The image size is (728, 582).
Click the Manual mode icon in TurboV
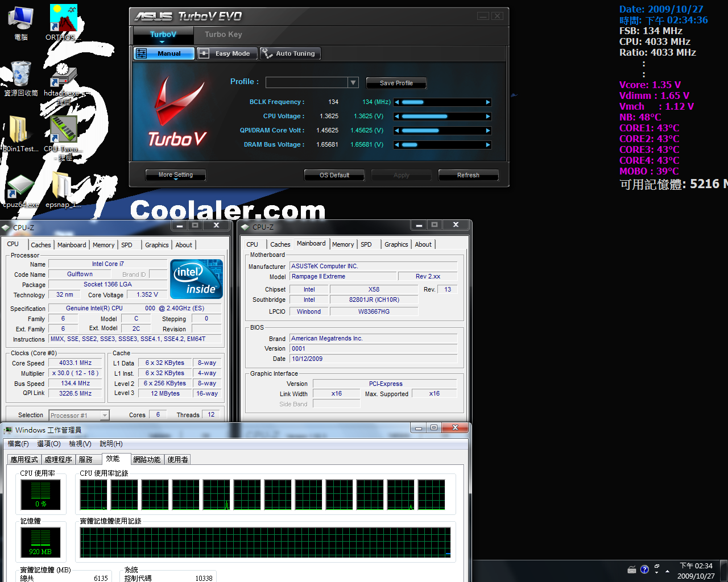[x=142, y=53]
